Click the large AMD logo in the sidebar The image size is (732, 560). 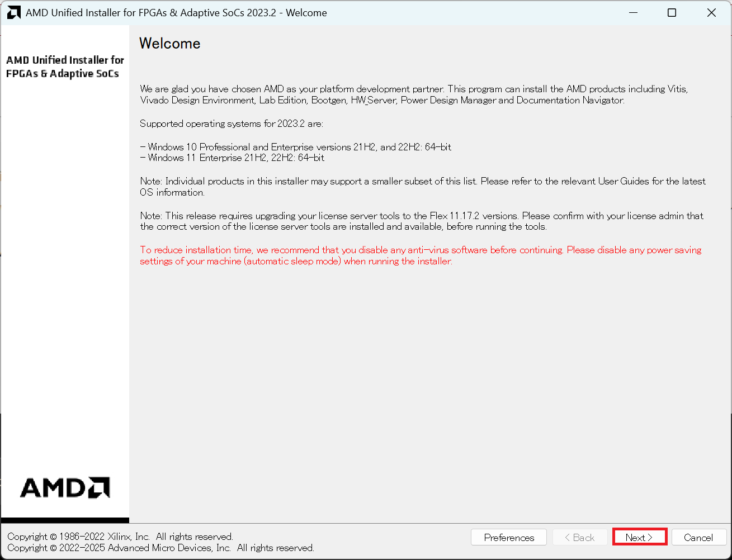(65, 487)
